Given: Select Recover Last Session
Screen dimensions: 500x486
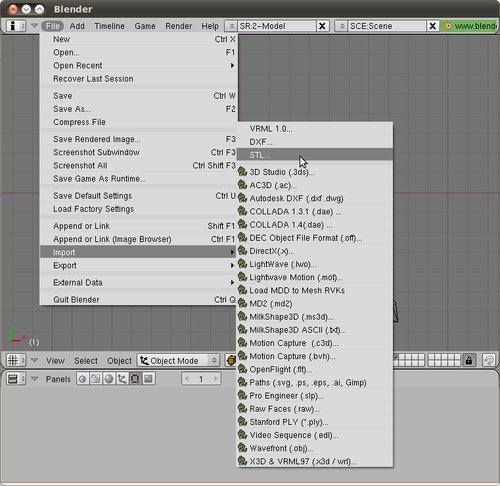Looking at the screenshot, I should pos(138,79).
